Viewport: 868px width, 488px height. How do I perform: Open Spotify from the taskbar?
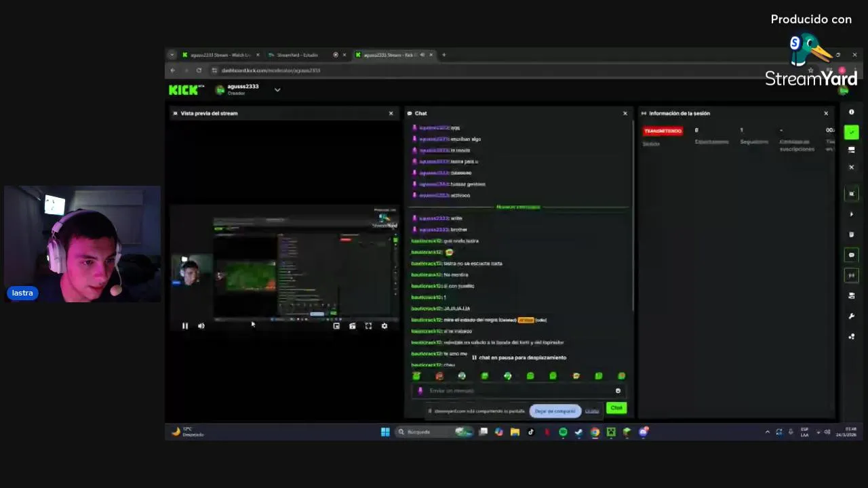563,432
